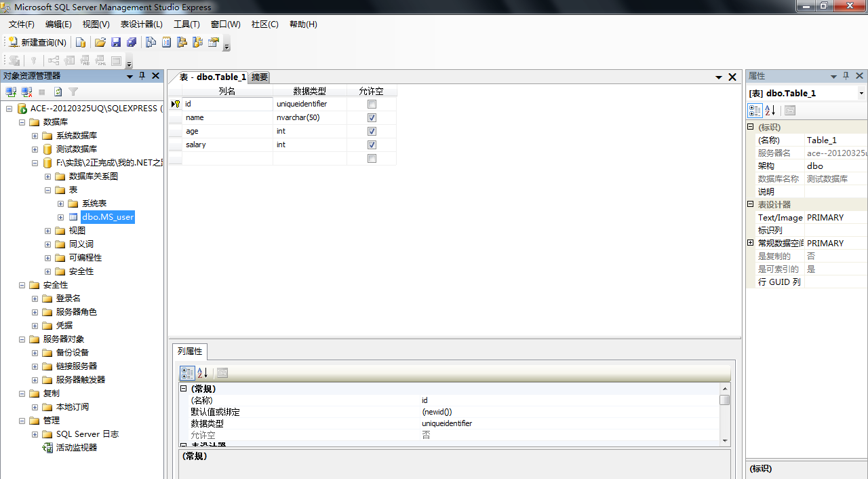The image size is (868, 479).
Task: Click the save all icon
Action: click(132, 42)
